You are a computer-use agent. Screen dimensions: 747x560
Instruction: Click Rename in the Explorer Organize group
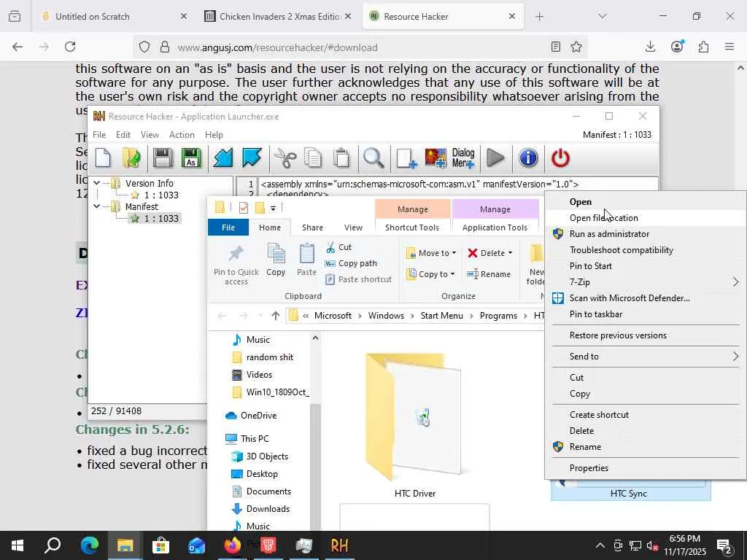[x=489, y=274]
